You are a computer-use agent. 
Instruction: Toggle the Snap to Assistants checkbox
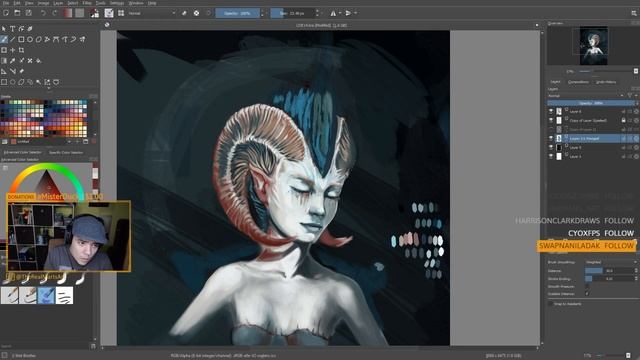pos(550,304)
